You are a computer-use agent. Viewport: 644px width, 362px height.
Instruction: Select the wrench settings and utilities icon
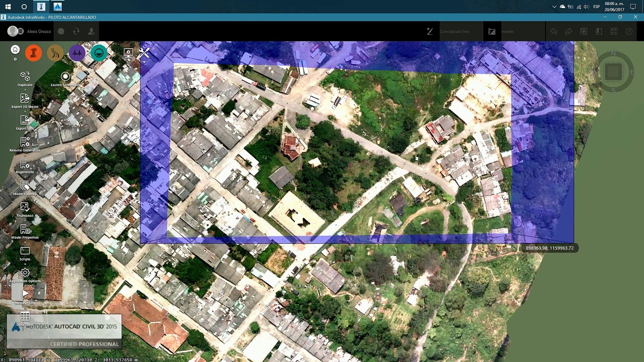point(144,52)
